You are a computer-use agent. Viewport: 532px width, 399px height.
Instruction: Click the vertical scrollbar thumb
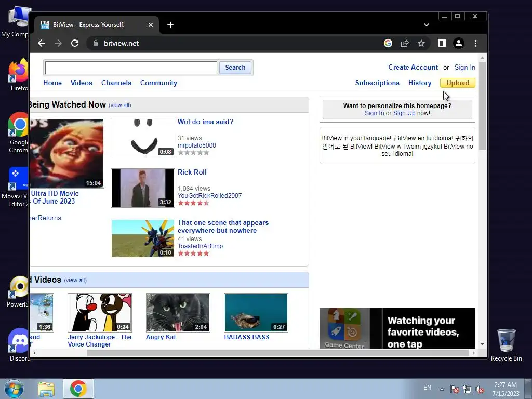point(482,105)
